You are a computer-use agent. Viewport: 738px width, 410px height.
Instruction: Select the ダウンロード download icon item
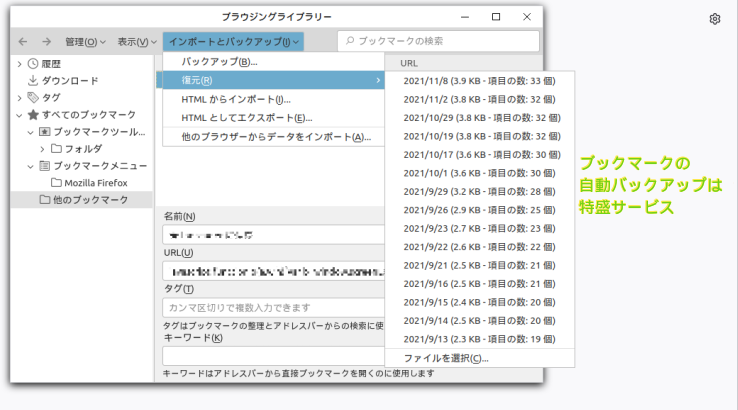tap(33, 81)
